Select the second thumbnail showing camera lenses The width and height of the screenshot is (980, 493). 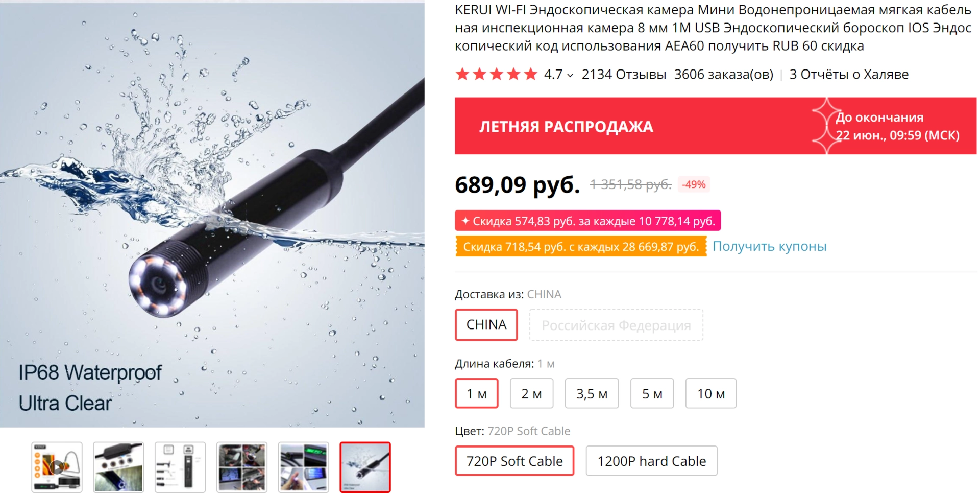tap(118, 467)
